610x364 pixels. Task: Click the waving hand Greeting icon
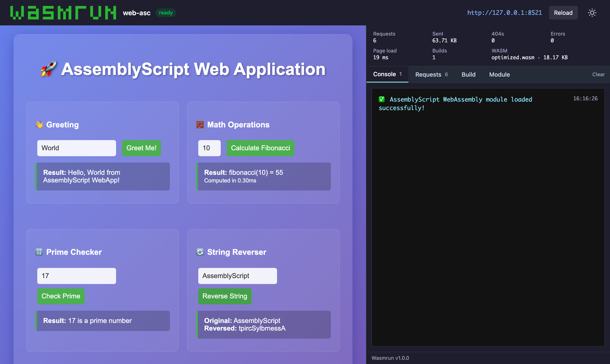[39, 125]
